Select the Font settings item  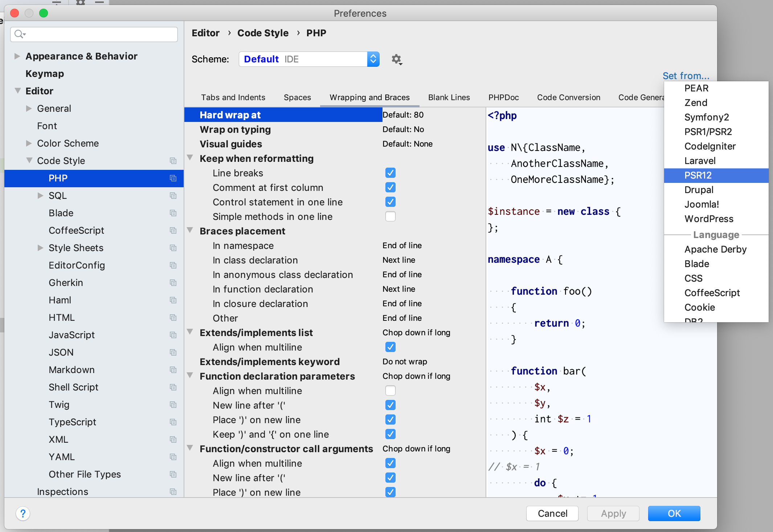(47, 126)
